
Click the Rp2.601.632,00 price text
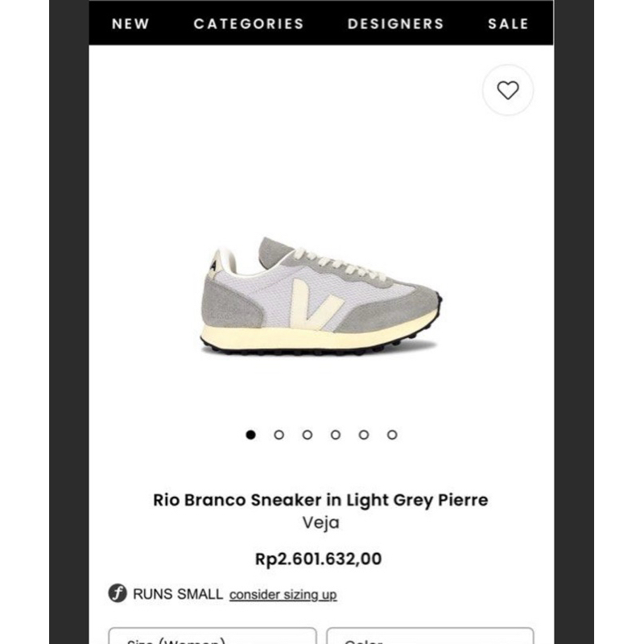[318, 559]
